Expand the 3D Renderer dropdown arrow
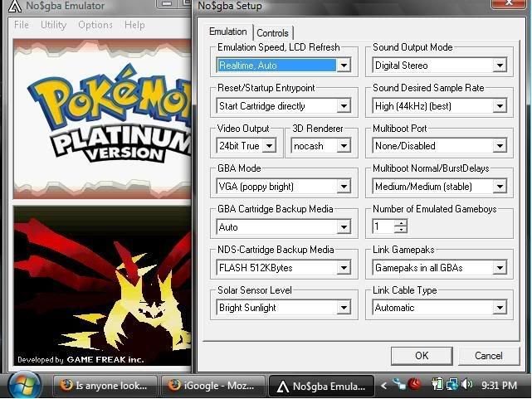The image size is (532, 399). [x=344, y=146]
